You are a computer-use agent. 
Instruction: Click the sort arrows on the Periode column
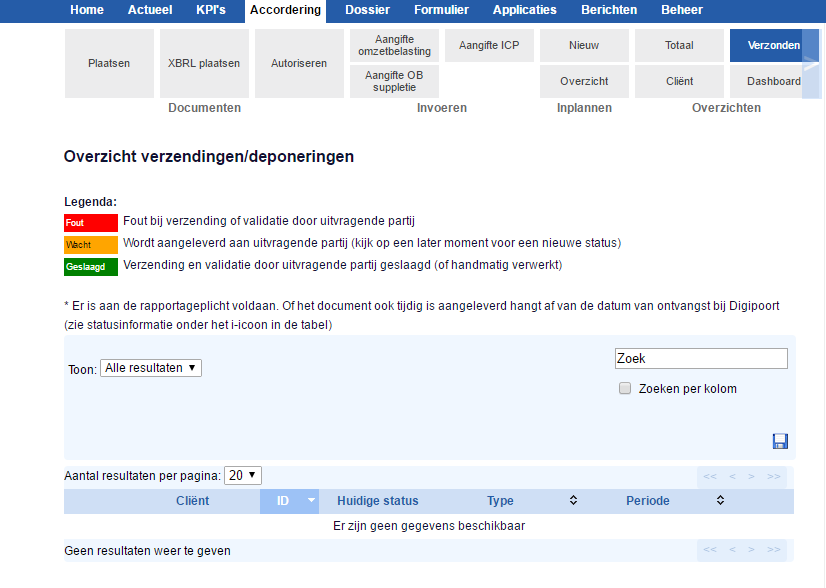[x=720, y=501]
